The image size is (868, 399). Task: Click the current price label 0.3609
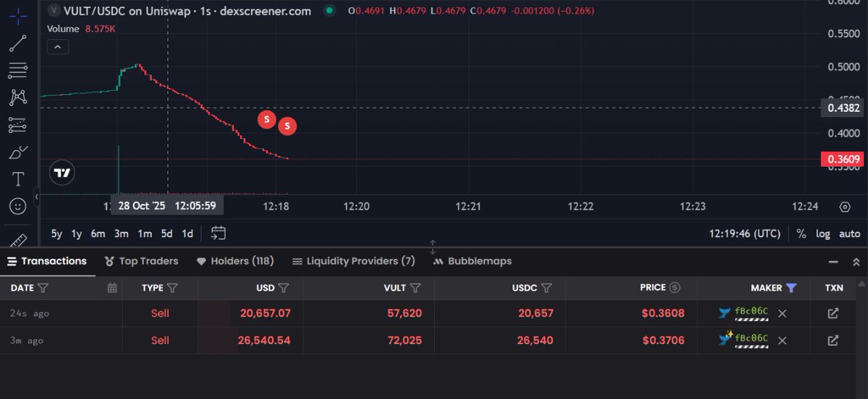(x=841, y=159)
